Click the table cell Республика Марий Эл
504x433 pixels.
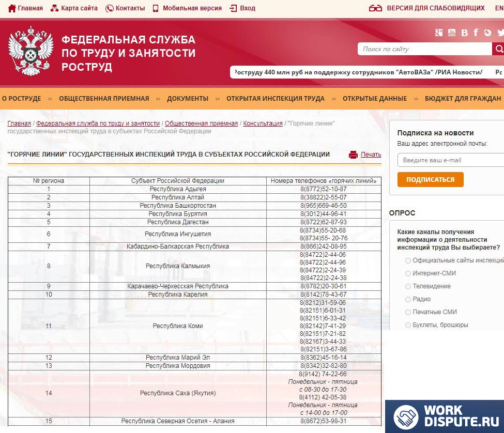point(178,358)
